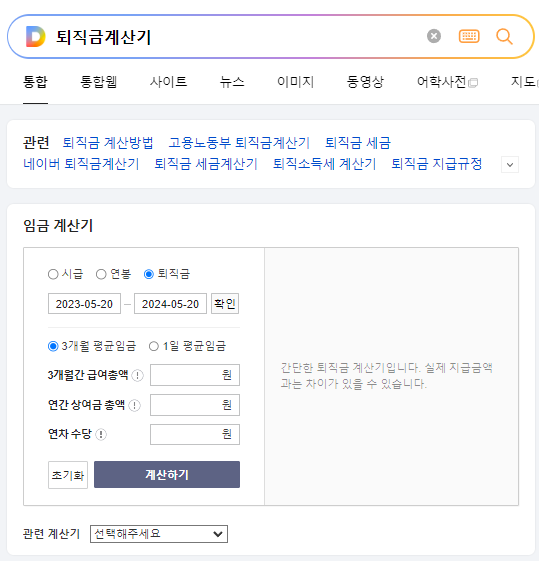Click the 임금 계산기 heading

[x=58, y=226]
